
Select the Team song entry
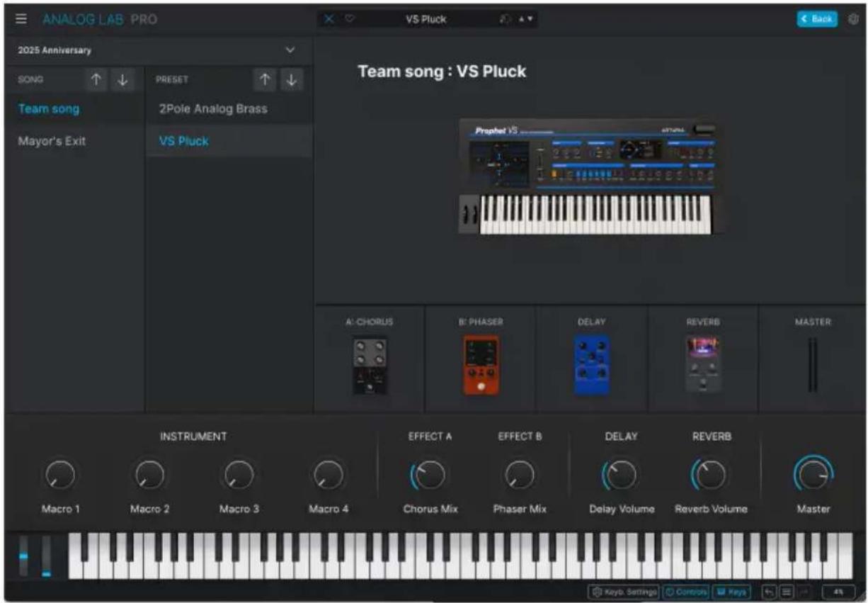75,109
